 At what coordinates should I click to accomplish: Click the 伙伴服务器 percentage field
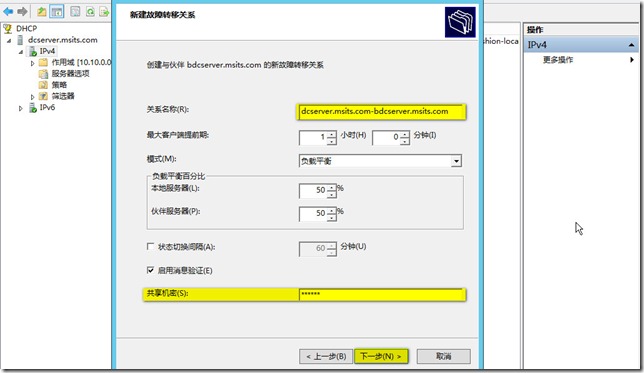click(313, 214)
